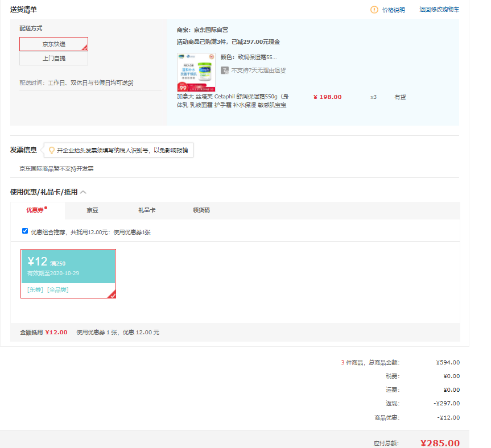Image resolution: width=491 pixels, height=448 pixels.
Task: Open the 价格说明 price explanation link
Action: coord(393,10)
